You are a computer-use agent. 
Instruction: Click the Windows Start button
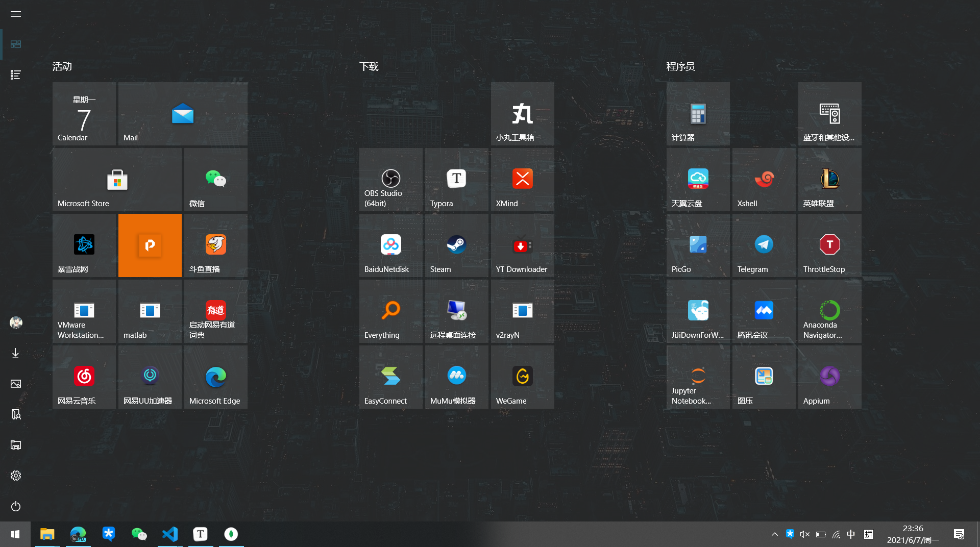(x=15, y=534)
